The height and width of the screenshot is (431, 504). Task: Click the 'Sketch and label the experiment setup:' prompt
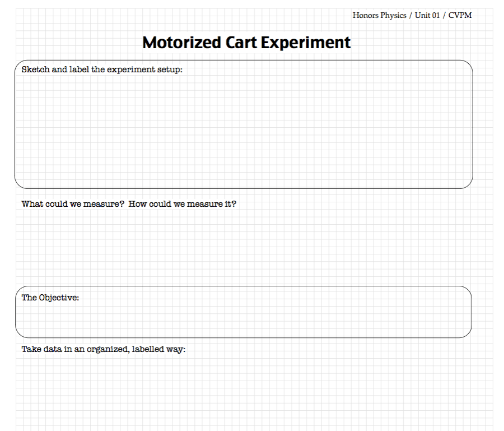pyautogui.click(x=102, y=69)
